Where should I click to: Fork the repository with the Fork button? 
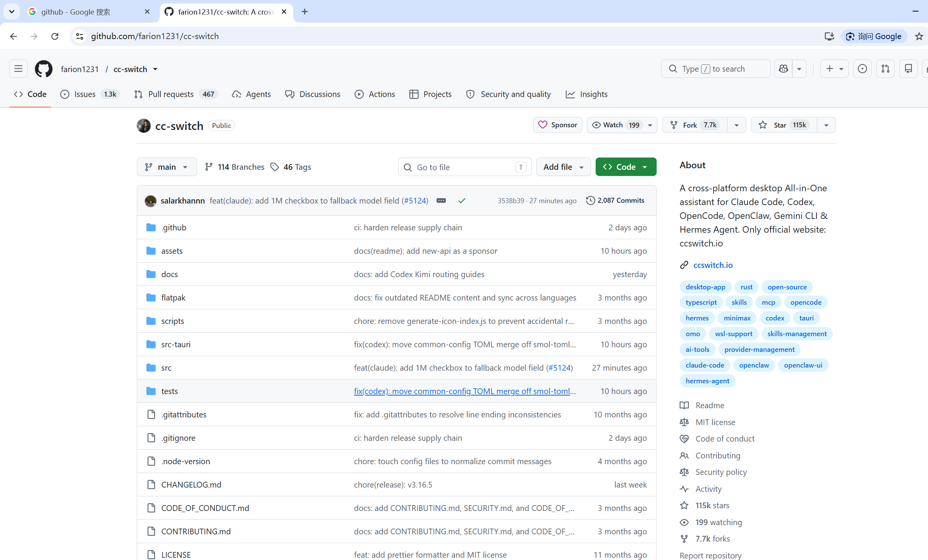[695, 125]
